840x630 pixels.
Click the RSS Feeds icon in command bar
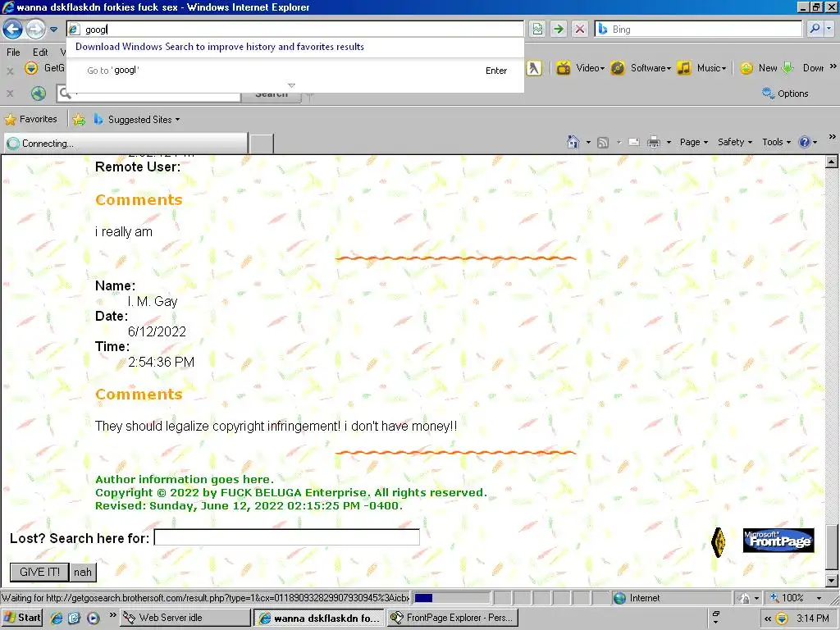(603, 142)
